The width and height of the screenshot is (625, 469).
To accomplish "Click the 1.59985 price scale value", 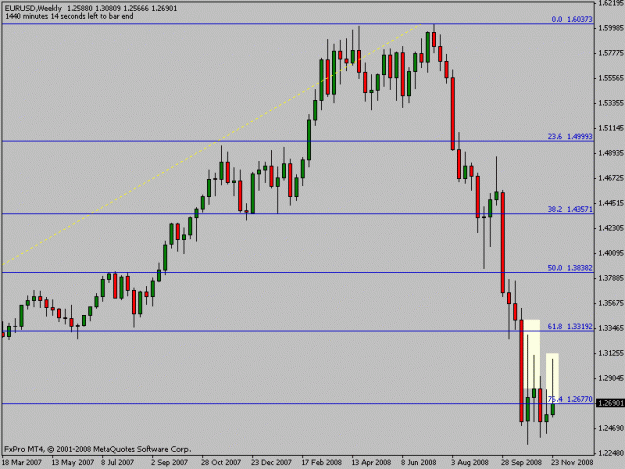I will 611,28.
